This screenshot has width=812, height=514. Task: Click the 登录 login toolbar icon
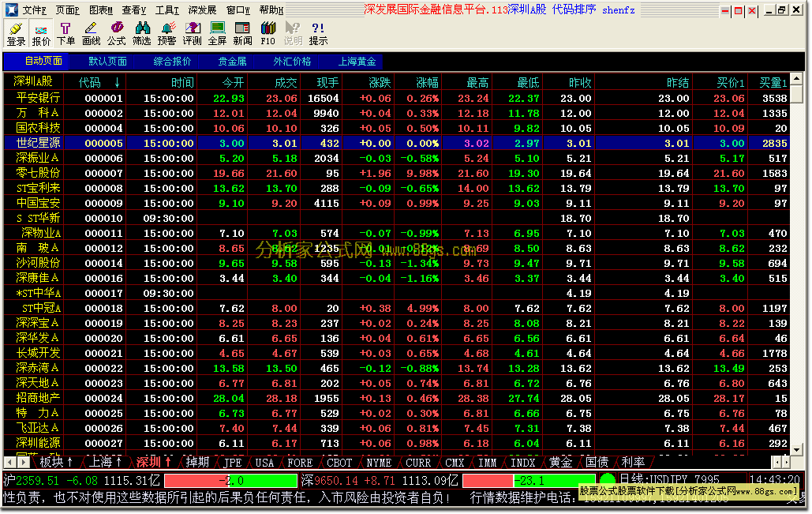click(x=16, y=34)
